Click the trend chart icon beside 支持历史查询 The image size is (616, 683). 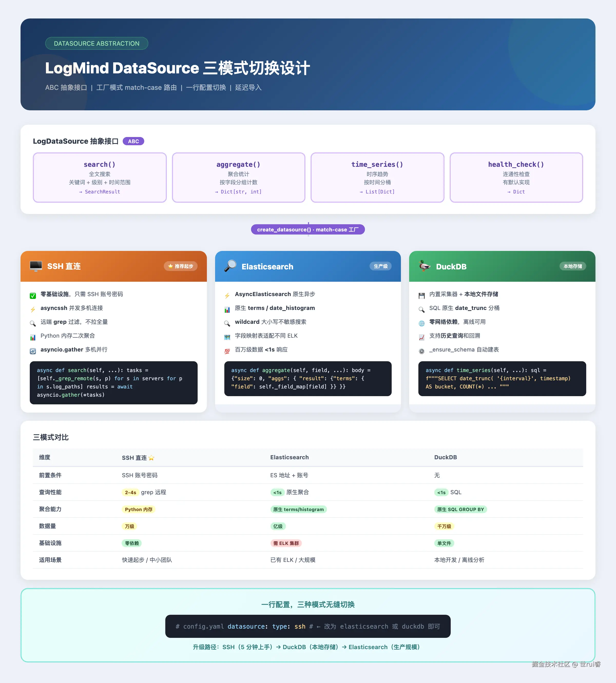click(421, 337)
